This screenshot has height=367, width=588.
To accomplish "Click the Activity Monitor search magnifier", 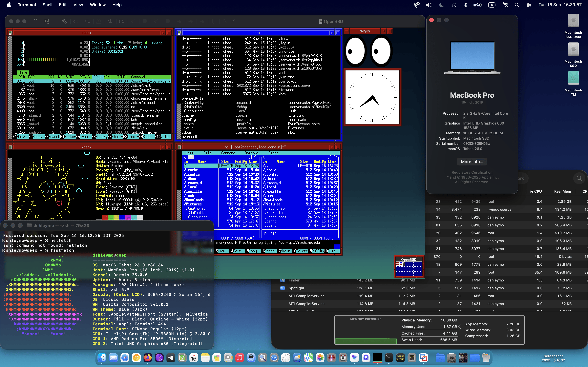I will click(x=579, y=178).
